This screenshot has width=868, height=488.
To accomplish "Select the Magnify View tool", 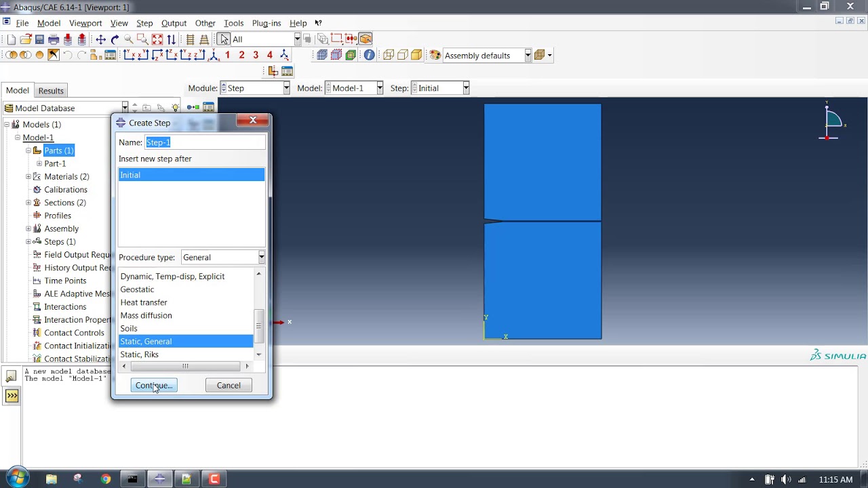I will (129, 39).
